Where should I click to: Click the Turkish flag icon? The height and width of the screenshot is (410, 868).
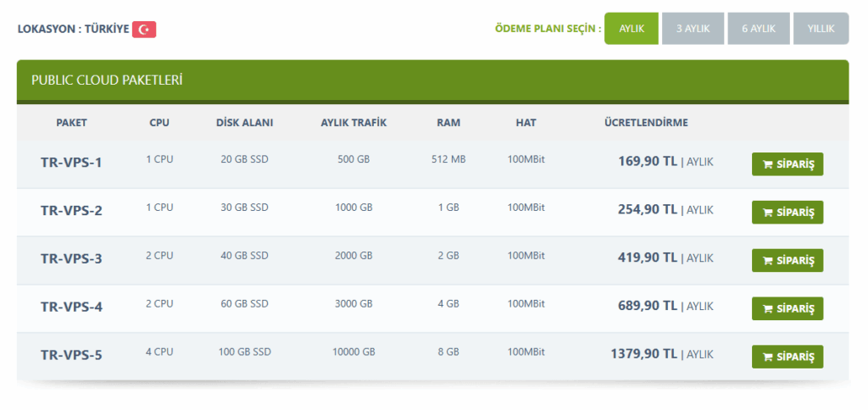[144, 30]
